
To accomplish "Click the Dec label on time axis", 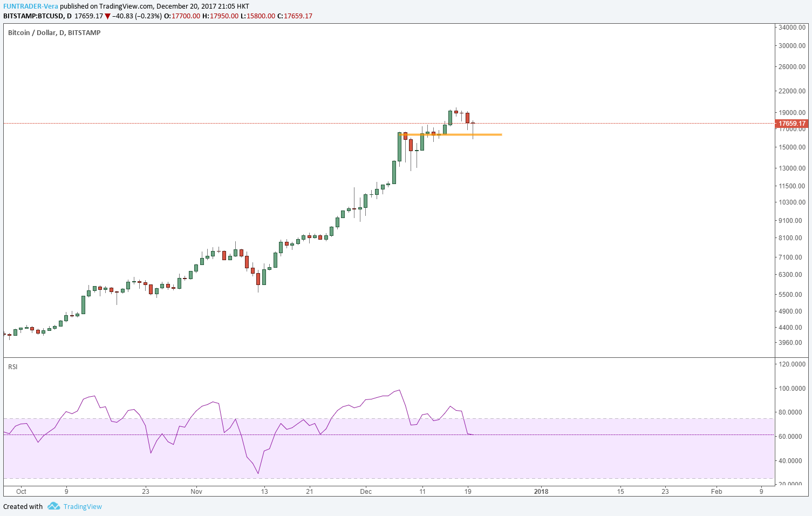I will (x=366, y=491).
